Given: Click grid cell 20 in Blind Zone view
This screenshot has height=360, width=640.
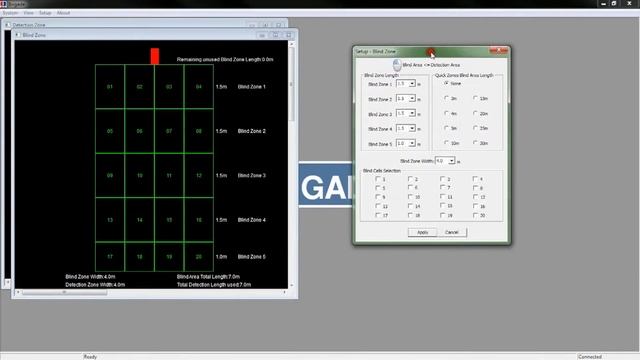Looking at the screenshot, I should pos(199,257).
